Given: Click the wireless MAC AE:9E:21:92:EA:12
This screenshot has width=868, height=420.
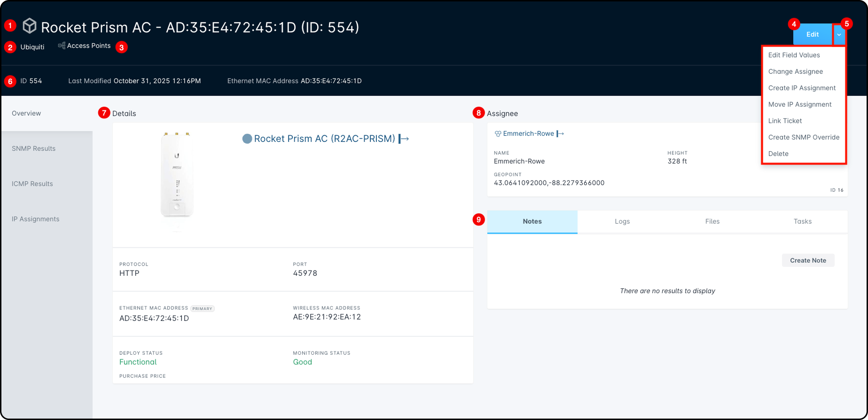Looking at the screenshot, I should click(327, 317).
